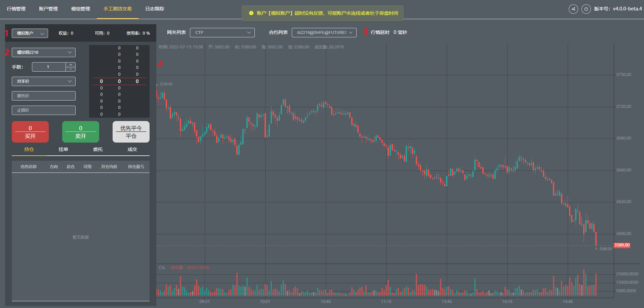Image resolution: width=644 pixels, height=308 pixels.
Task: Click the 持仓盈亏 column header
Action: (x=136, y=167)
